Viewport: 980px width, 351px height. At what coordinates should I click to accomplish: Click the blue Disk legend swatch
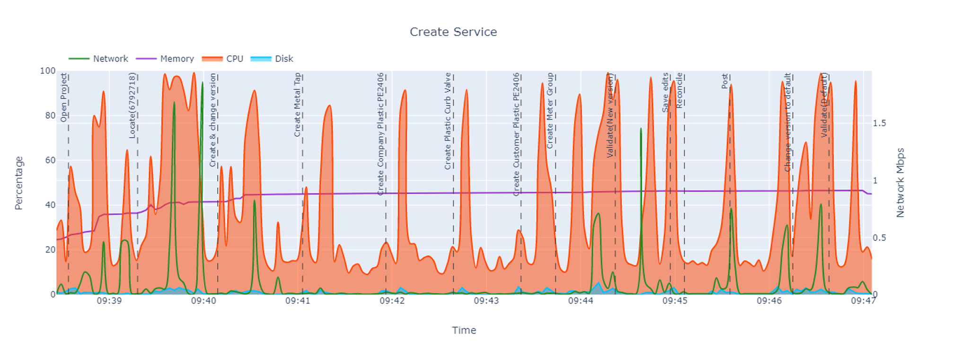261,59
